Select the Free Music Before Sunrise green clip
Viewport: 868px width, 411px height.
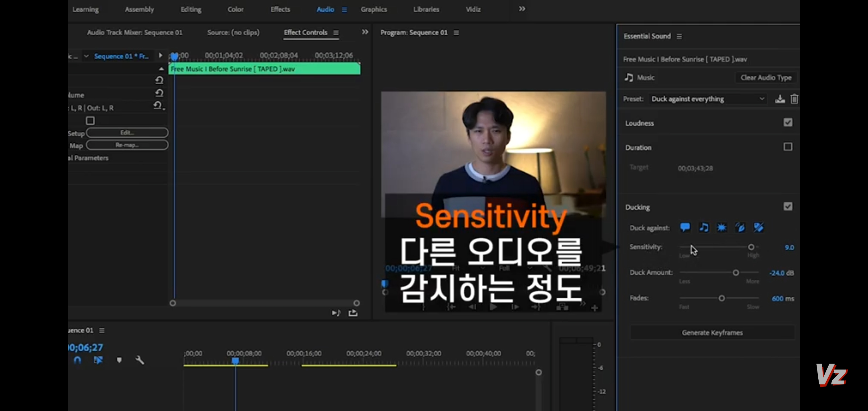tap(264, 69)
